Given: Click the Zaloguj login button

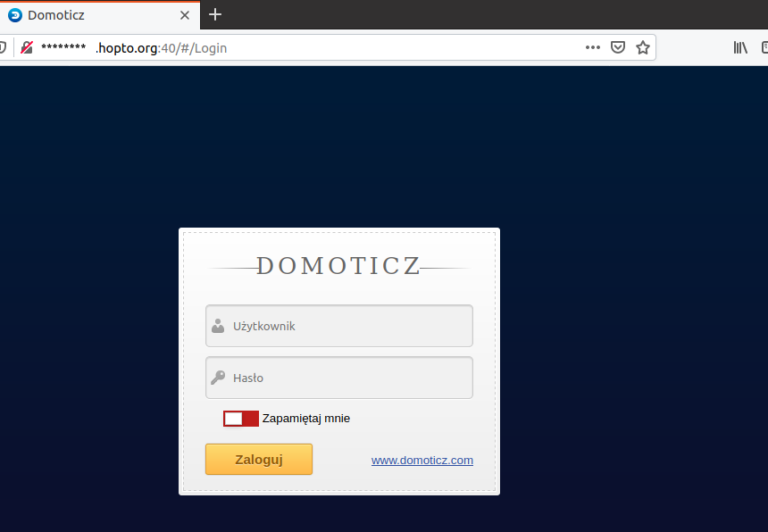Looking at the screenshot, I should (x=259, y=459).
